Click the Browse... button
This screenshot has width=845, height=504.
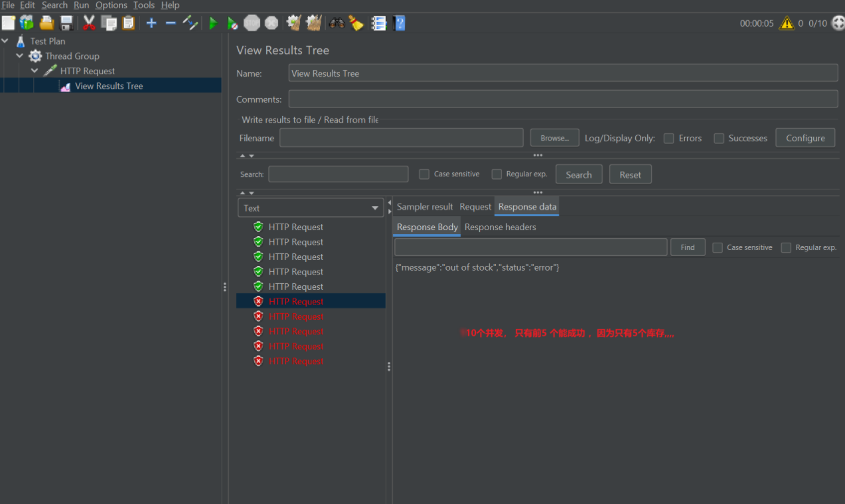pos(555,138)
